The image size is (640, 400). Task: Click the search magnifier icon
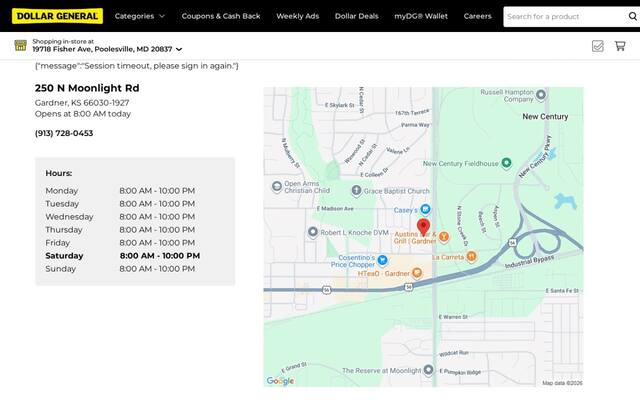tap(633, 16)
